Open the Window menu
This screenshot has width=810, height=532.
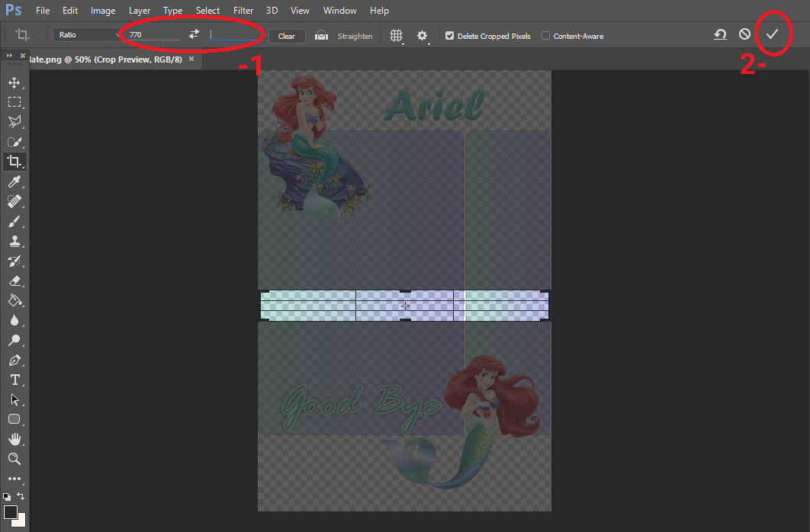340,11
